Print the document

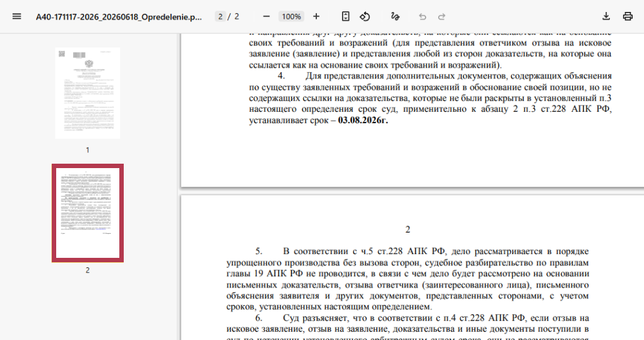(628, 16)
